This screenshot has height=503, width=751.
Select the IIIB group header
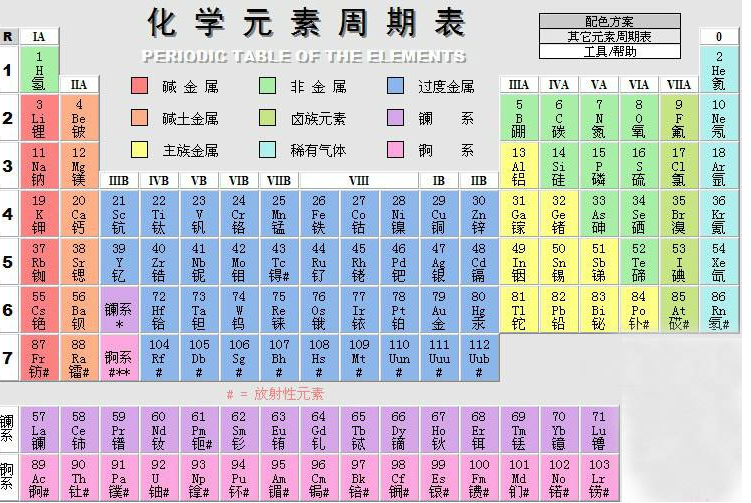[119, 181]
